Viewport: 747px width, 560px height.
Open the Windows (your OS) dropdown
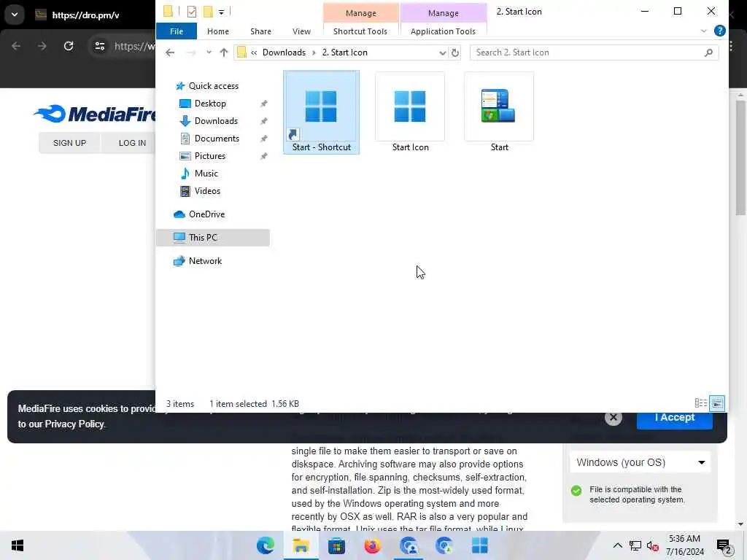click(640, 462)
